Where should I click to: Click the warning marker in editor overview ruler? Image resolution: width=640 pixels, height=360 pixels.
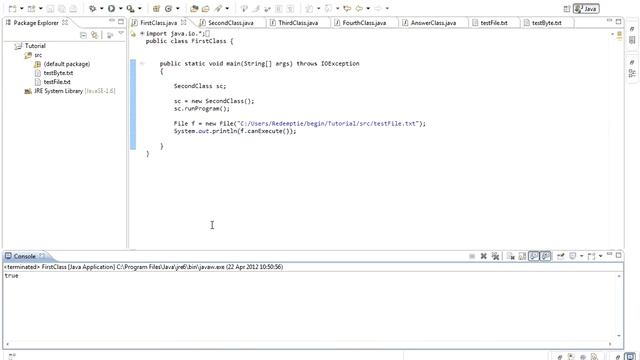coord(619,34)
